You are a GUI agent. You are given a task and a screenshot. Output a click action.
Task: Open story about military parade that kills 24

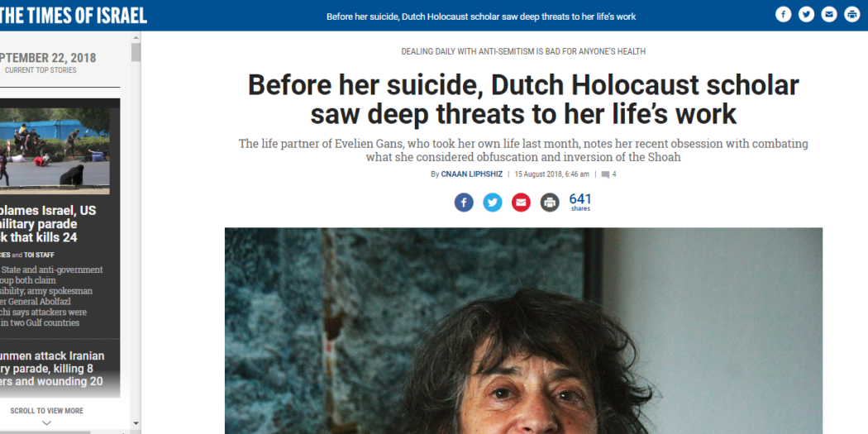coord(48,224)
